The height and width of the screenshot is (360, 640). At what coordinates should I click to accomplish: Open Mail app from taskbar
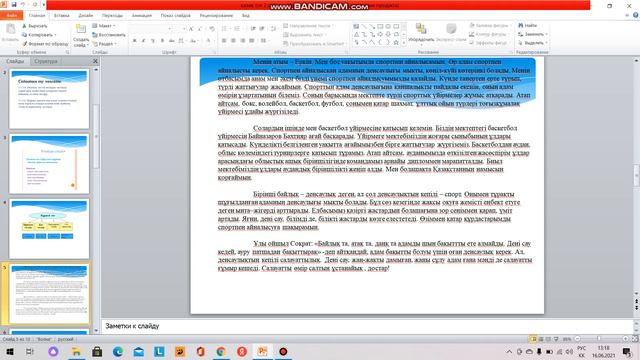[138, 351]
